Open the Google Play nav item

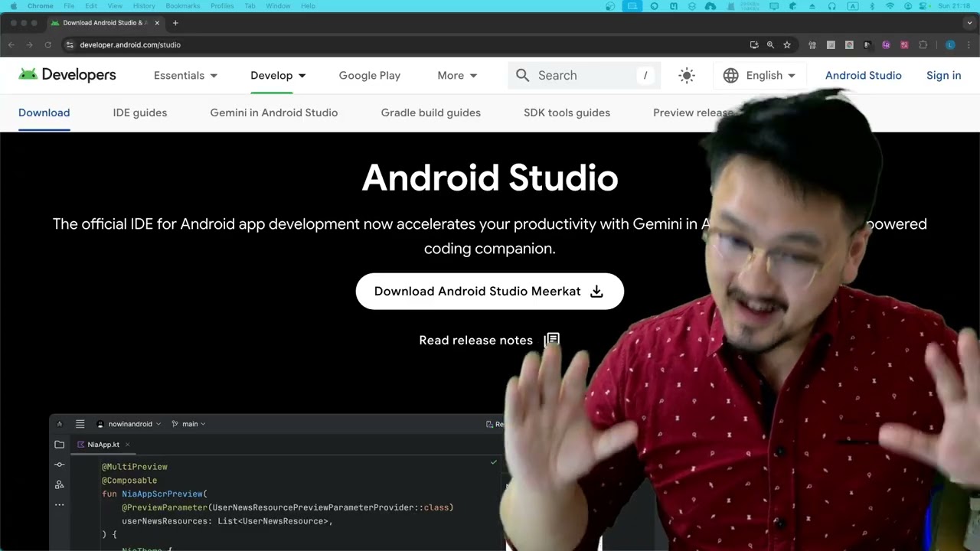pyautogui.click(x=370, y=75)
